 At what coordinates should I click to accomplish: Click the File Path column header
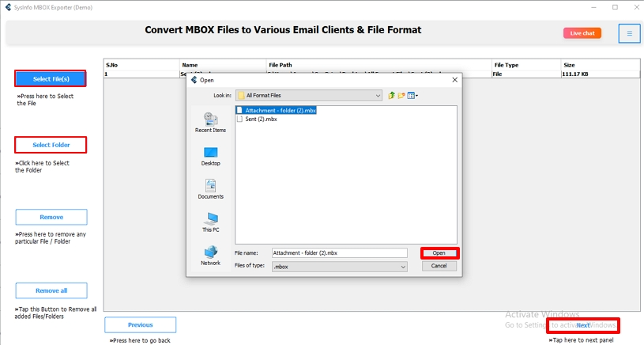click(379, 65)
